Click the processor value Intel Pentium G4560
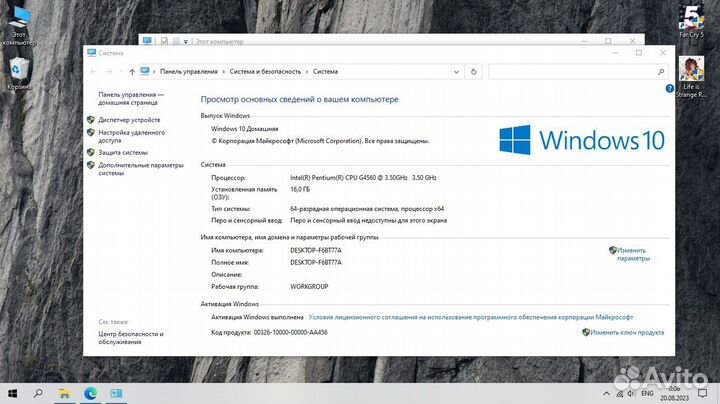 pyautogui.click(x=363, y=178)
